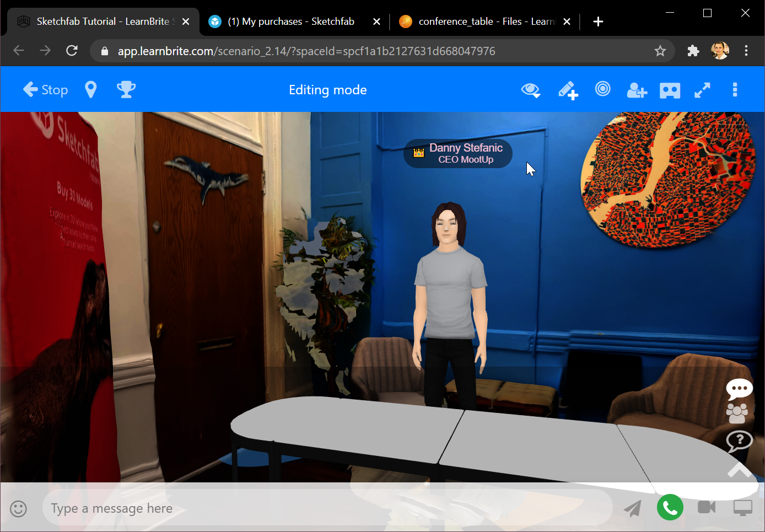This screenshot has height=532, width=765.
Task: Click the concentric target circle icon
Action: point(603,89)
